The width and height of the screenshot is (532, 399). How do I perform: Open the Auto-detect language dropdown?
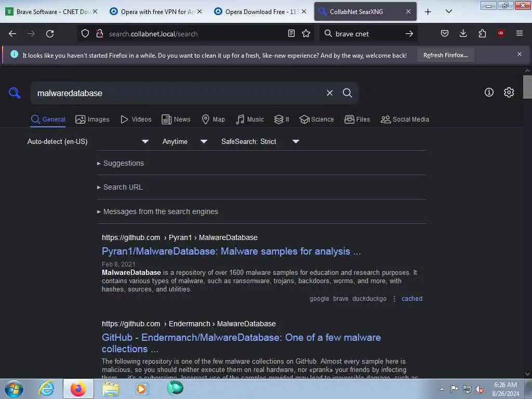pyautogui.click(x=88, y=141)
